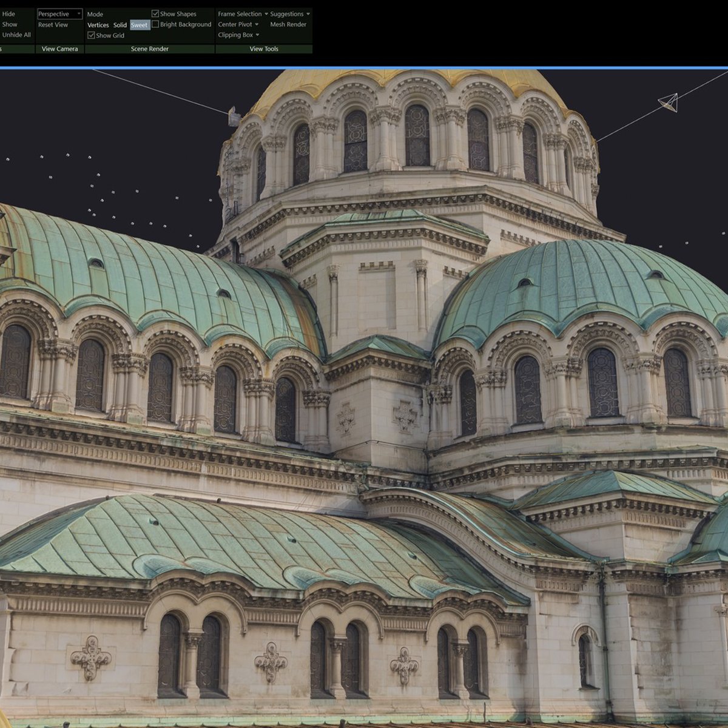Open the Suggestions dropdown
728x728 pixels.
click(x=288, y=13)
